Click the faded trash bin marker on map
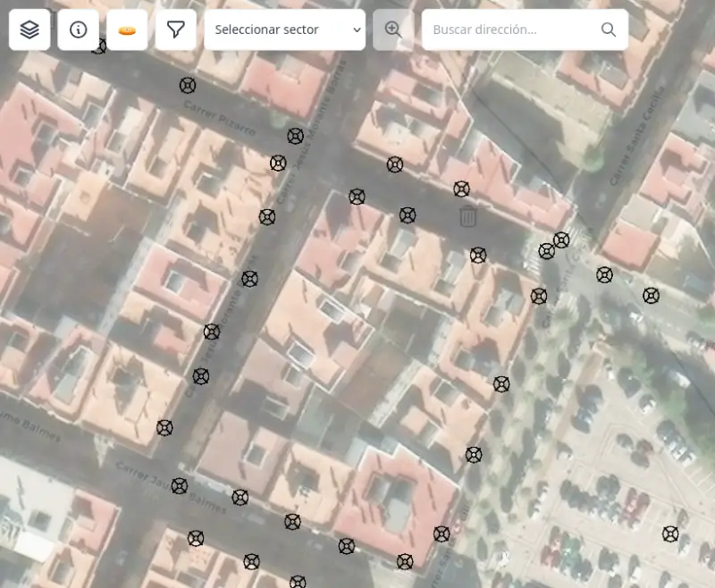 [468, 216]
